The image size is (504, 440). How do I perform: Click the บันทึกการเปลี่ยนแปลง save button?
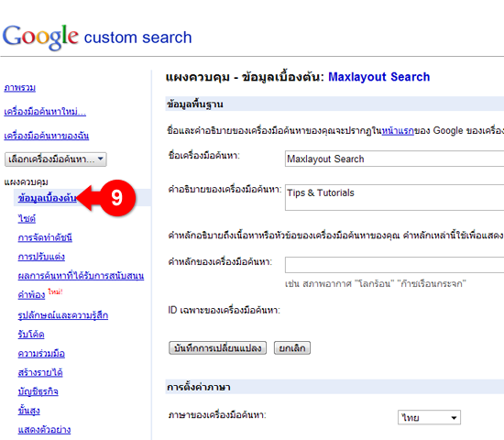[x=217, y=348]
